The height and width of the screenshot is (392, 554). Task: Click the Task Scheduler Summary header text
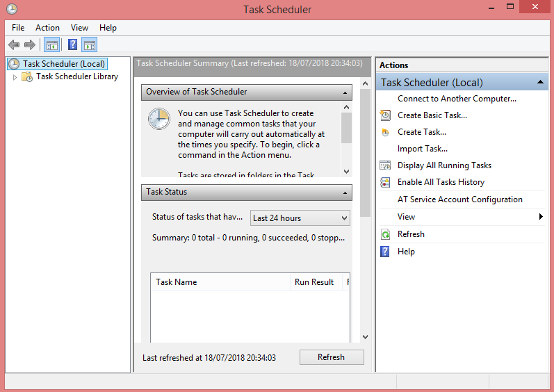pyautogui.click(x=250, y=63)
